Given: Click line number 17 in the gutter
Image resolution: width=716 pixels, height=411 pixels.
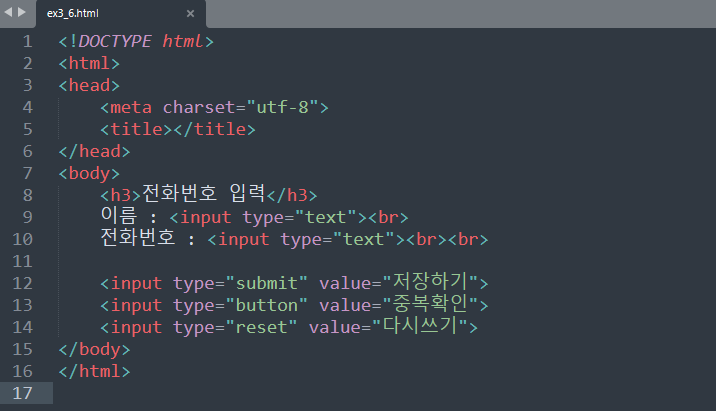Looking at the screenshot, I should click(x=22, y=394).
